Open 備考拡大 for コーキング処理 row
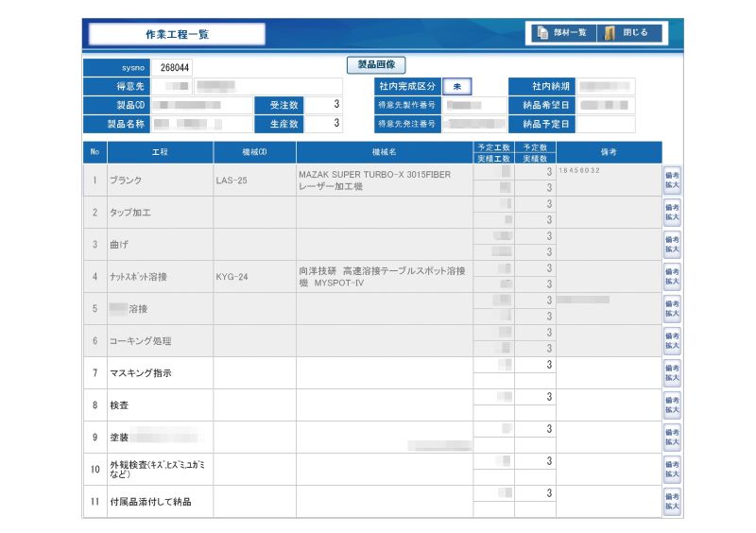756x533 pixels. point(672,340)
